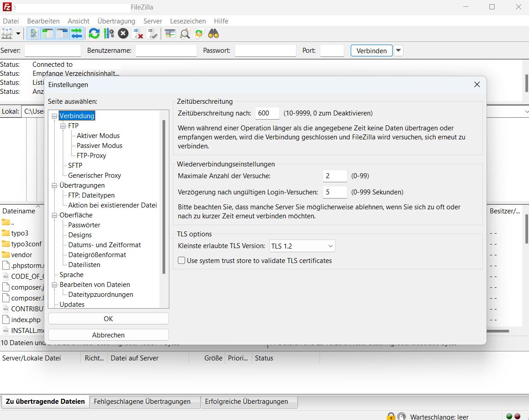Click the Server quickconnect input field
This screenshot has width=529, height=420.
point(53,51)
